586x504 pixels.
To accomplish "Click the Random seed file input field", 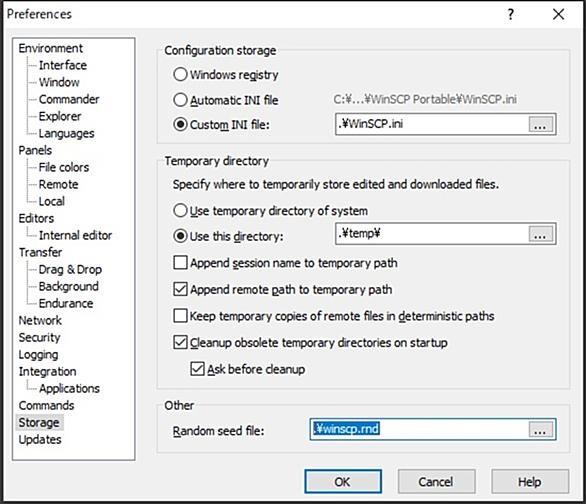I will 419,429.
